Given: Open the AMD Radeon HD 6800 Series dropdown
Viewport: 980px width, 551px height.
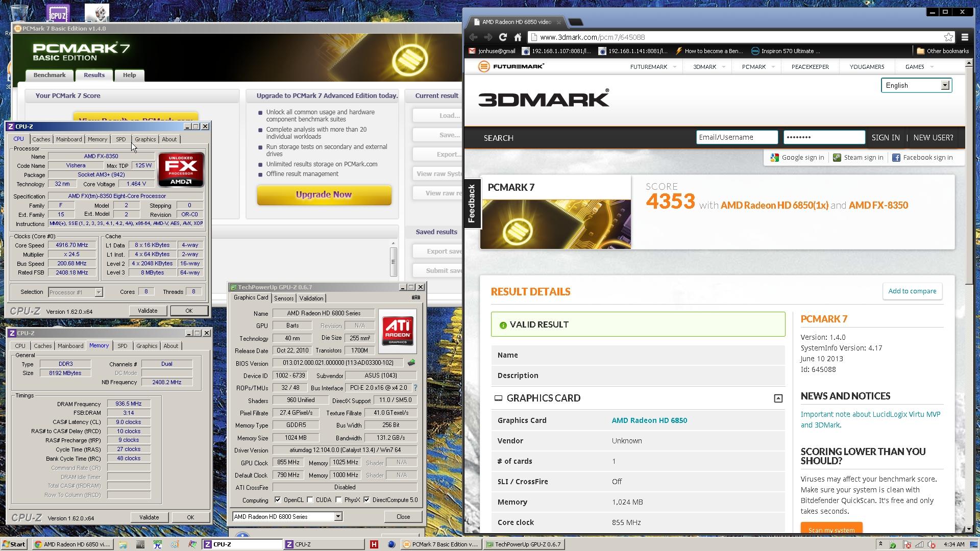Looking at the screenshot, I should pos(287,516).
